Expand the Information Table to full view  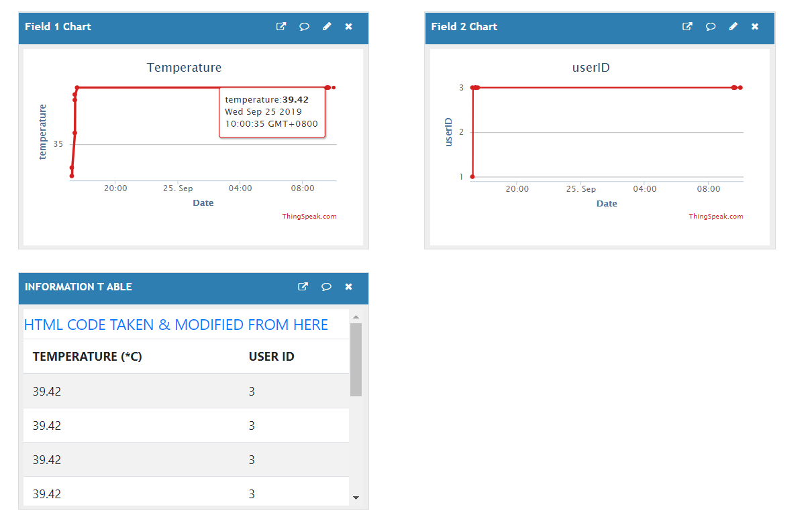(x=303, y=286)
